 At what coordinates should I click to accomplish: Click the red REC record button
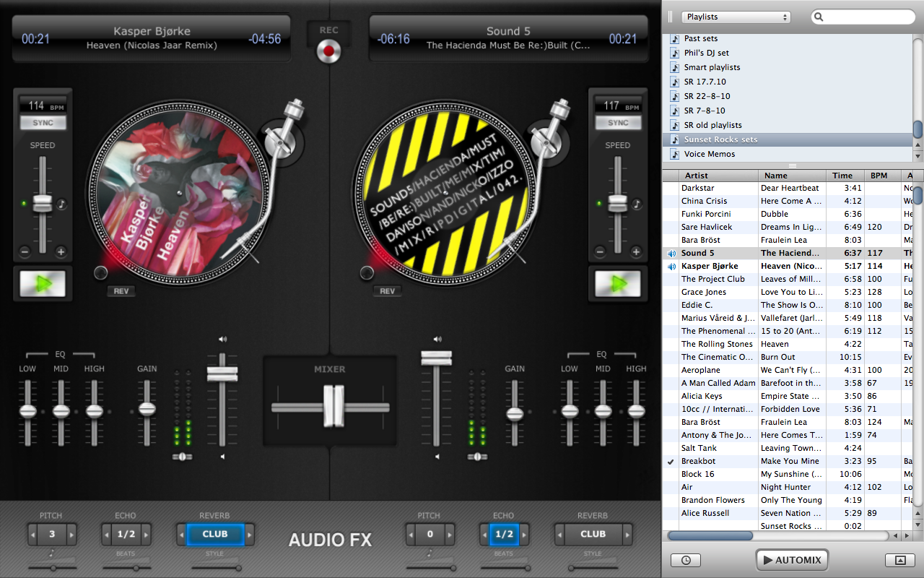(x=328, y=51)
